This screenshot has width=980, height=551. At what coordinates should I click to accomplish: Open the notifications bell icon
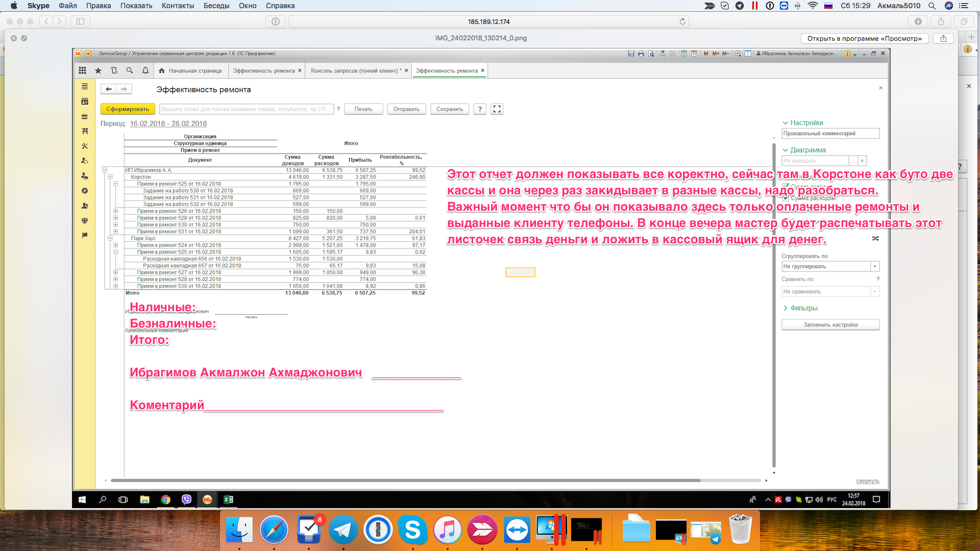(145, 70)
